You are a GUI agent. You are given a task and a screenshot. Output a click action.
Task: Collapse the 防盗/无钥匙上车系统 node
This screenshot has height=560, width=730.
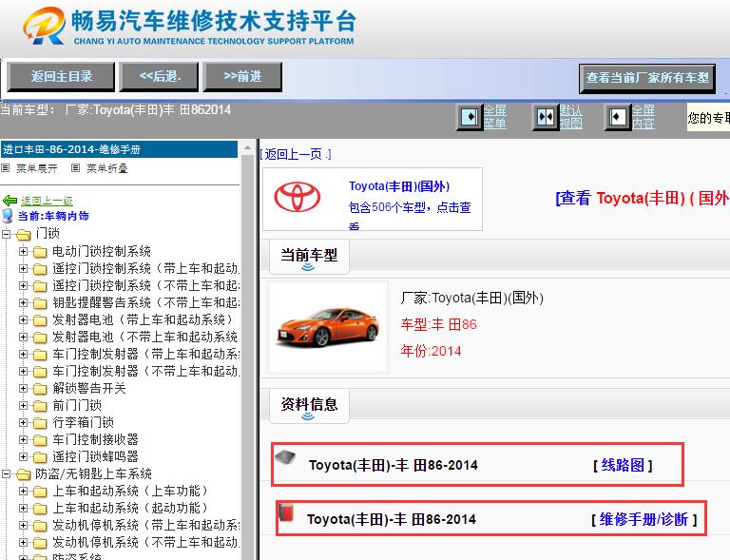(6, 473)
